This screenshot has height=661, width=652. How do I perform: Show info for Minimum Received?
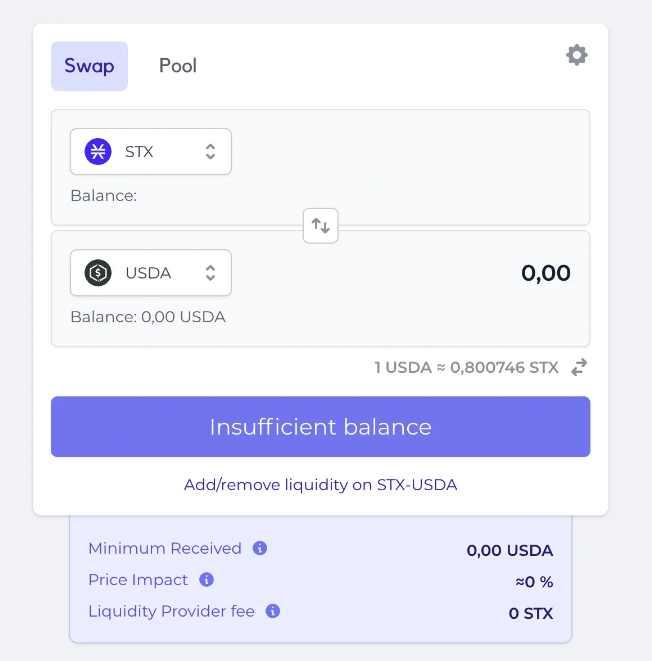(x=260, y=548)
